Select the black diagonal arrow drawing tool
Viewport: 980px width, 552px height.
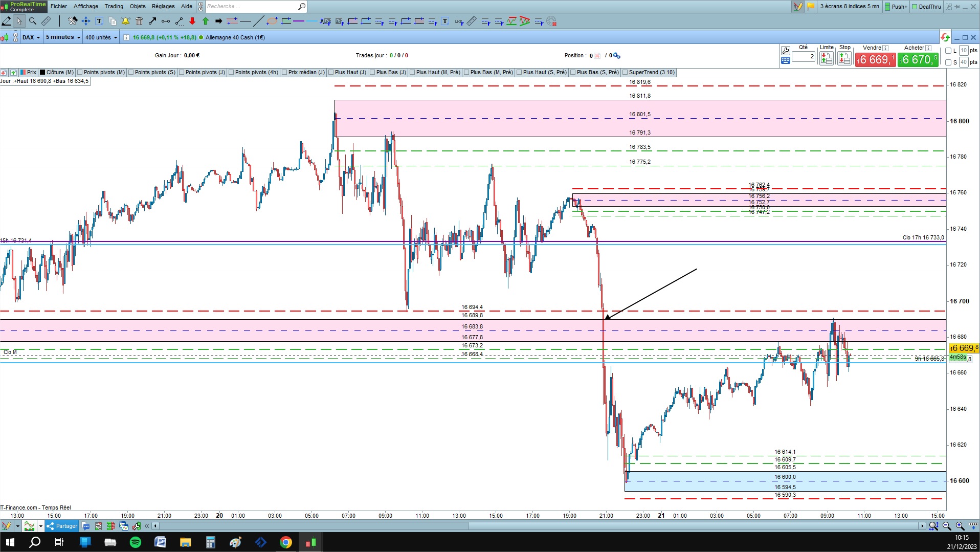click(152, 21)
